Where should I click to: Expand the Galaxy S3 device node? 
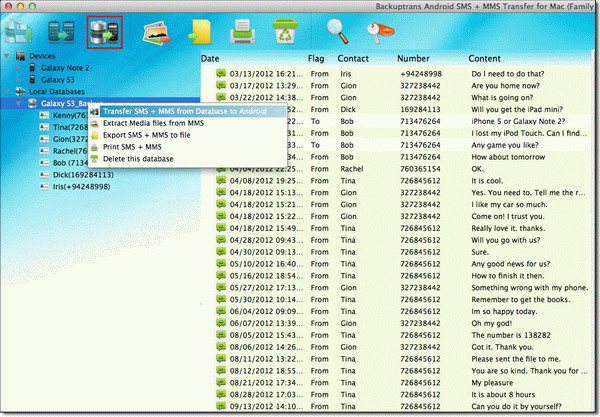click(18, 80)
